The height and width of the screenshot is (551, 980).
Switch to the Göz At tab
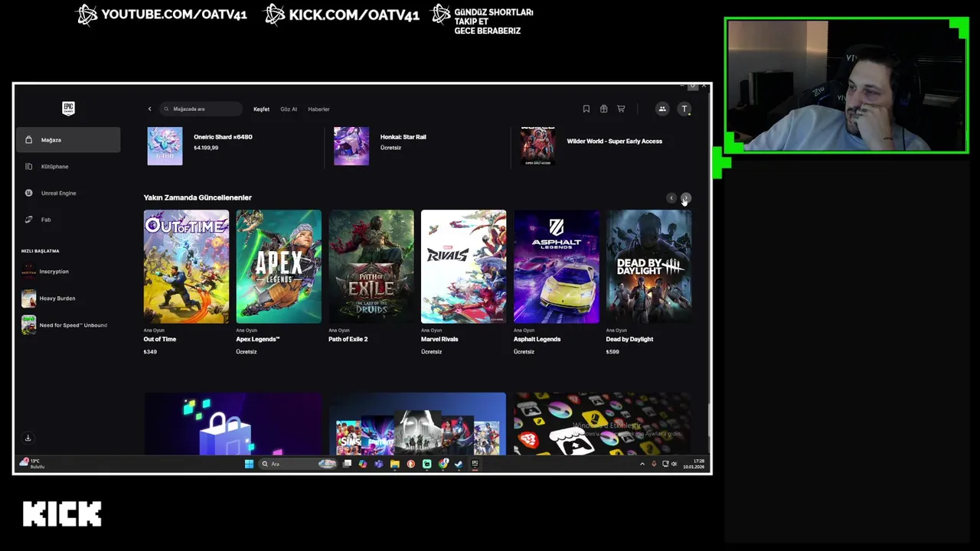[x=289, y=109]
